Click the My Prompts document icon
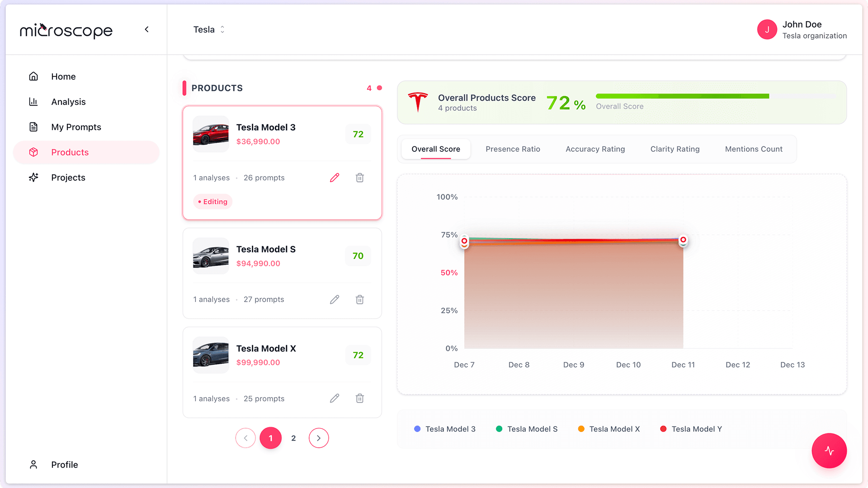The width and height of the screenshot is (868, 488). [x=33, y=127]
